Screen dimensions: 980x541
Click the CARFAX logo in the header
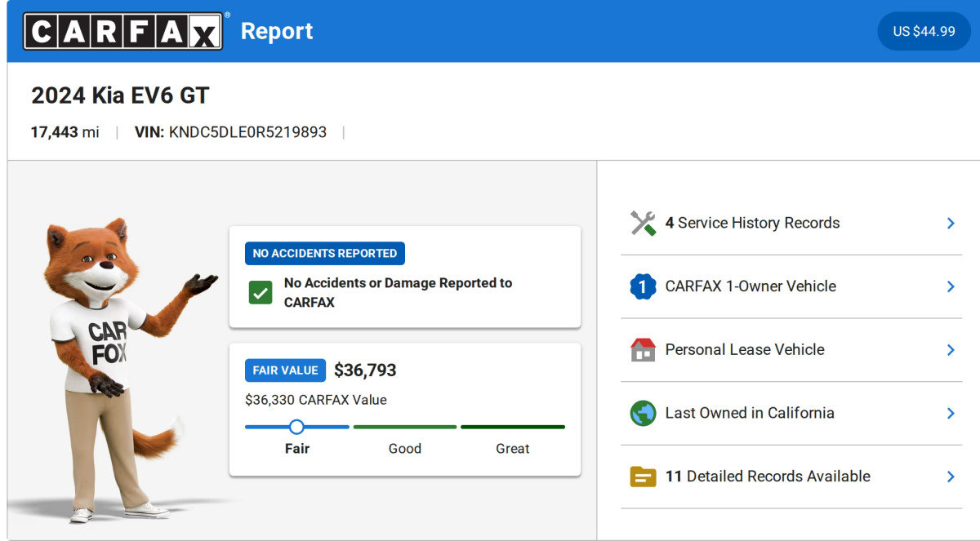pyautogui.click(x=122, y=31)
